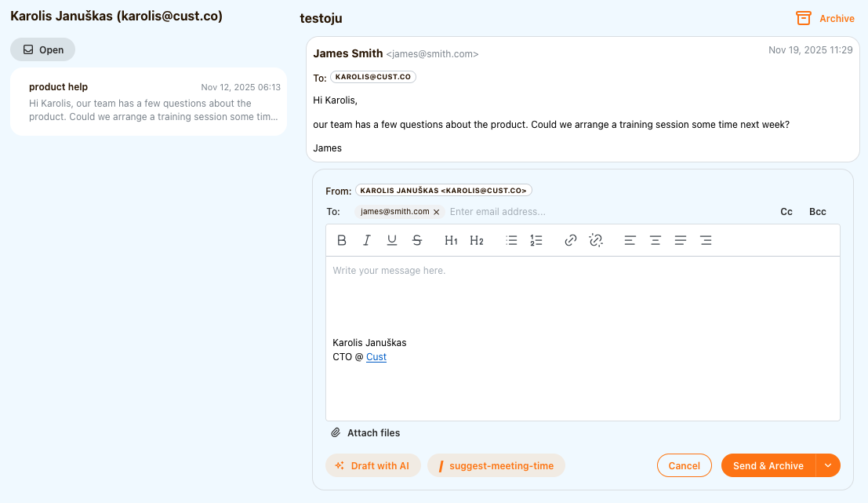The height and width of the screenshot is (503, 868).
Task: Insert a bulleted list
Action: [512, 241]
